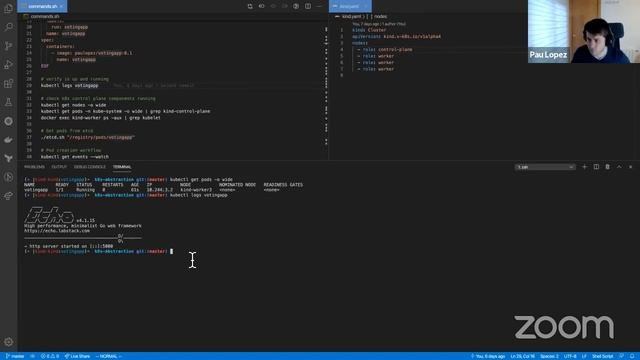
Task: Open the Output panel tab
Action: pos(59,167)
